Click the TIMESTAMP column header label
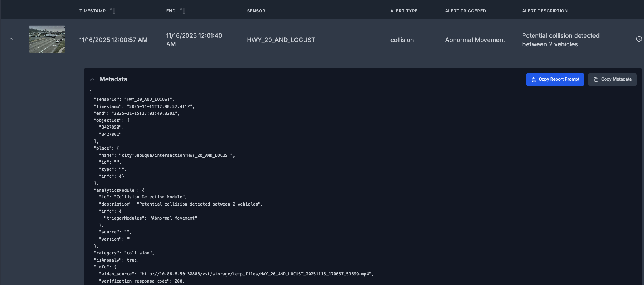This screenshot has width=644, height=285. click(x=92, y=11)
